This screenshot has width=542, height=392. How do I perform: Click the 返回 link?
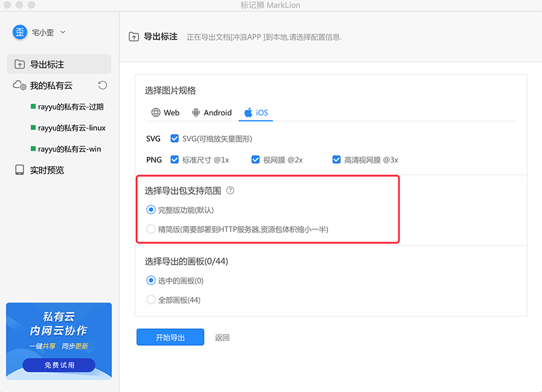tap(222, 338)
